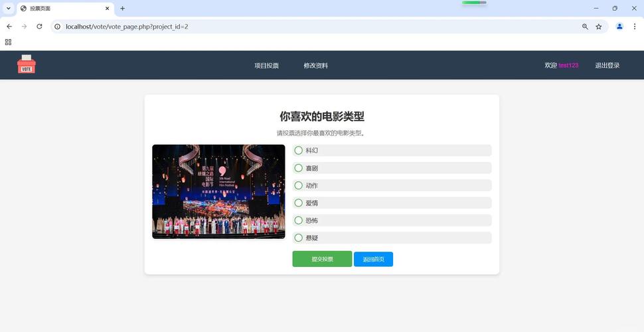Open 项目投票 in navigation bar
644x332 pixels.
click(x=266, y=65)
